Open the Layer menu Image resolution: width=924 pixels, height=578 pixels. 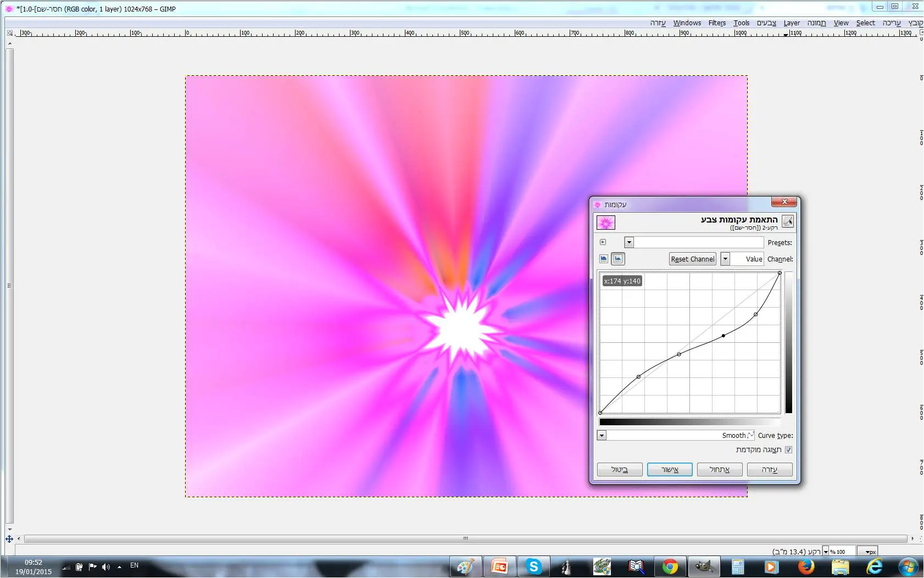[x=791, y=23]
